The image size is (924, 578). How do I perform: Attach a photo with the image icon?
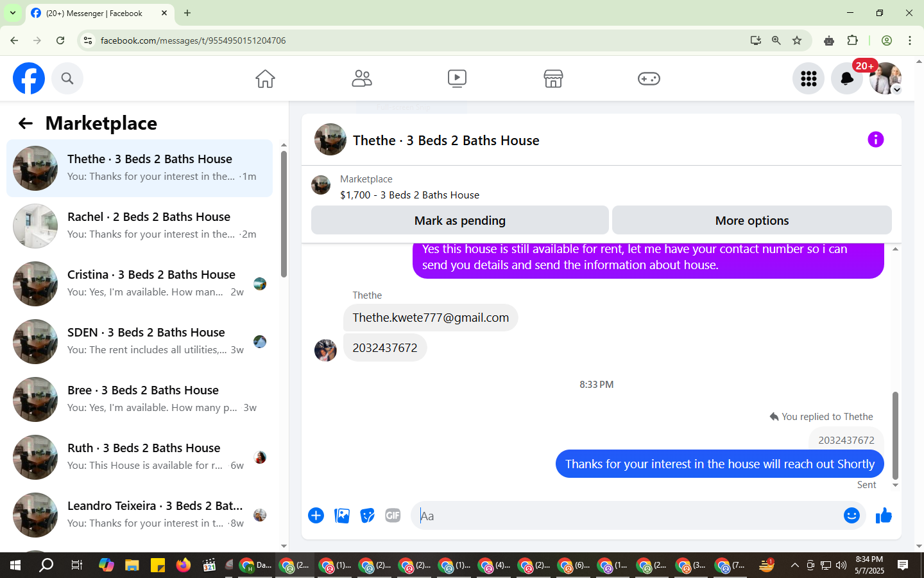click(342, 515)
